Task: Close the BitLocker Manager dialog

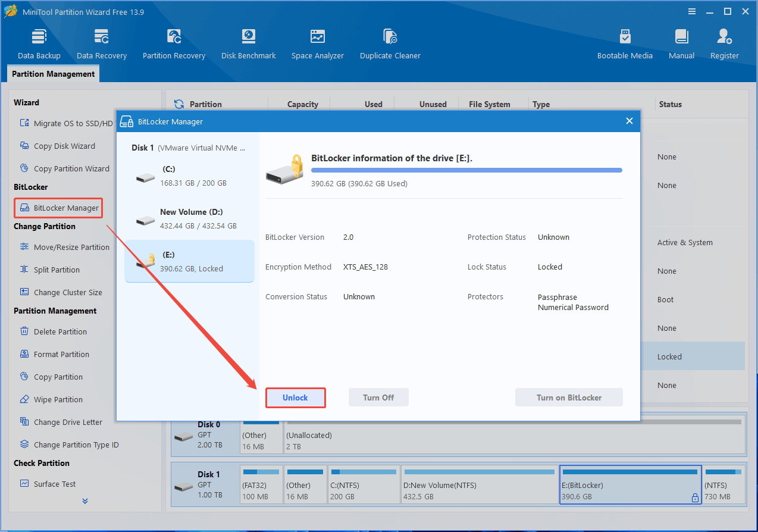Action: [x=629, y=121]
